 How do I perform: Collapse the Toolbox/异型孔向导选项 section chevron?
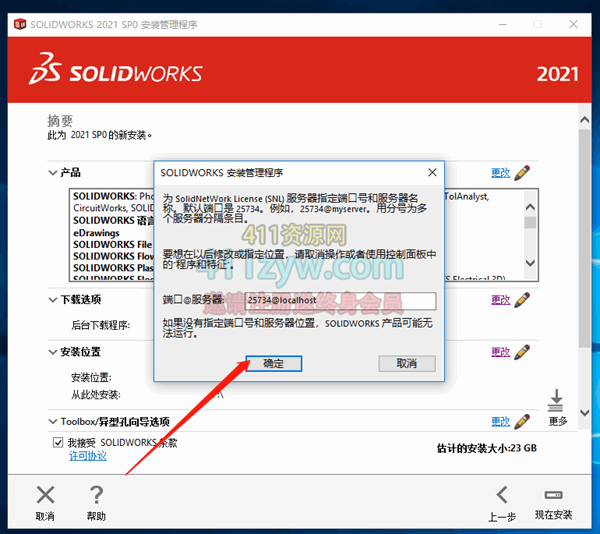coord(52,422)
